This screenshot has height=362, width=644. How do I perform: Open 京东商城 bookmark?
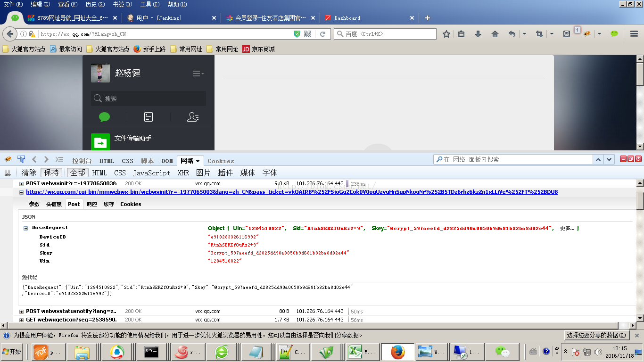[258, 49]
